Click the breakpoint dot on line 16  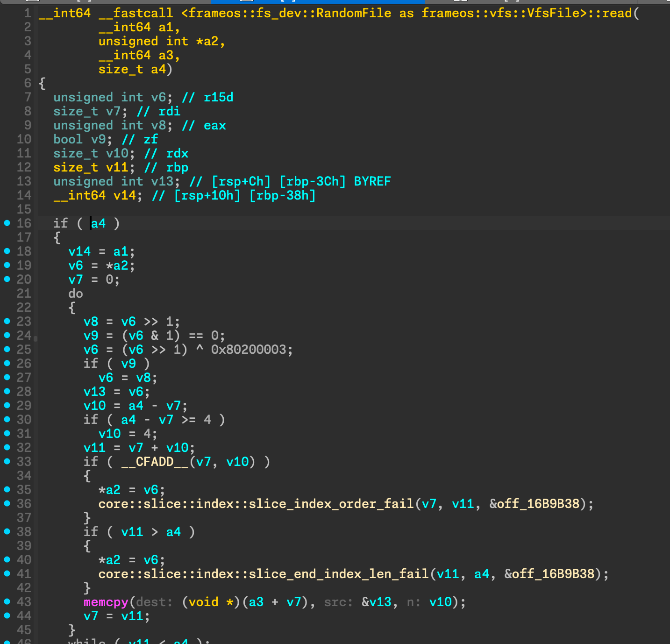[7, 223]
